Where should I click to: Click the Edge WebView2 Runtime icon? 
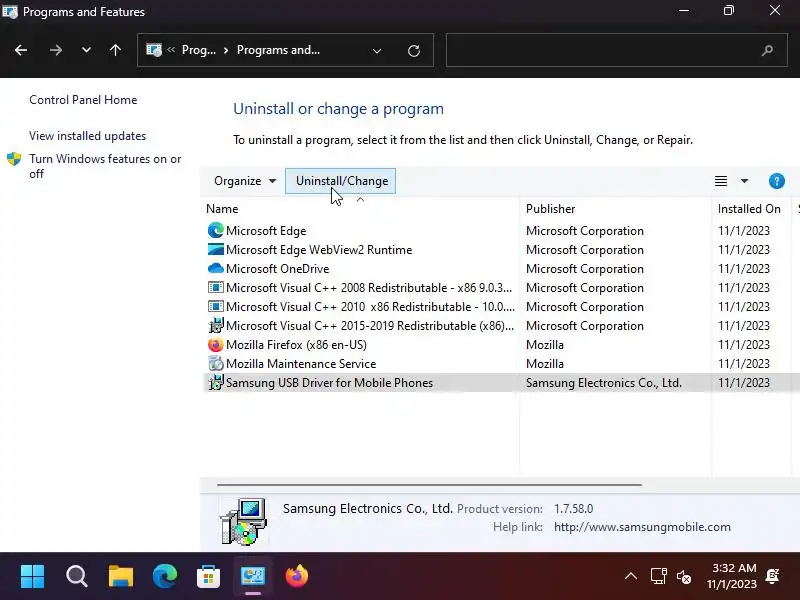(x=215, y=249)
